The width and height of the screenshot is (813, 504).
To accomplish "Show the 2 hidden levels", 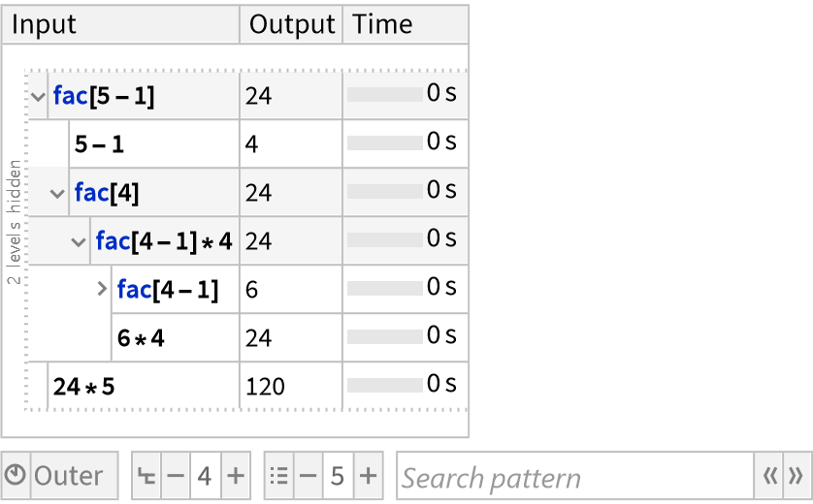I will pos(14,223).
